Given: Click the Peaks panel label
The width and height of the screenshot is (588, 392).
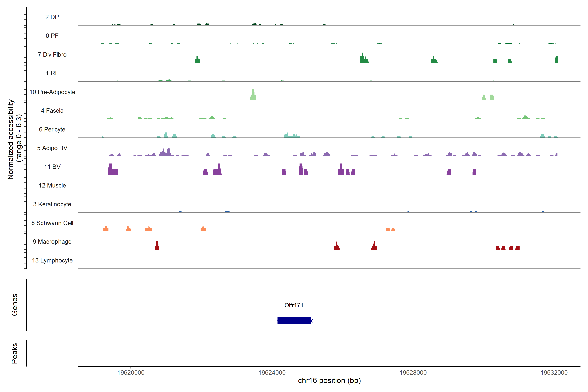Looking at the screenshot, I should [x=15, y=353].
